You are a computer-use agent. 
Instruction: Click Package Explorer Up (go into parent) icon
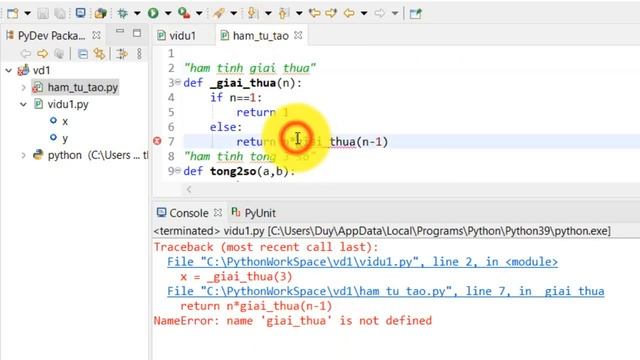tap(60, 53)
